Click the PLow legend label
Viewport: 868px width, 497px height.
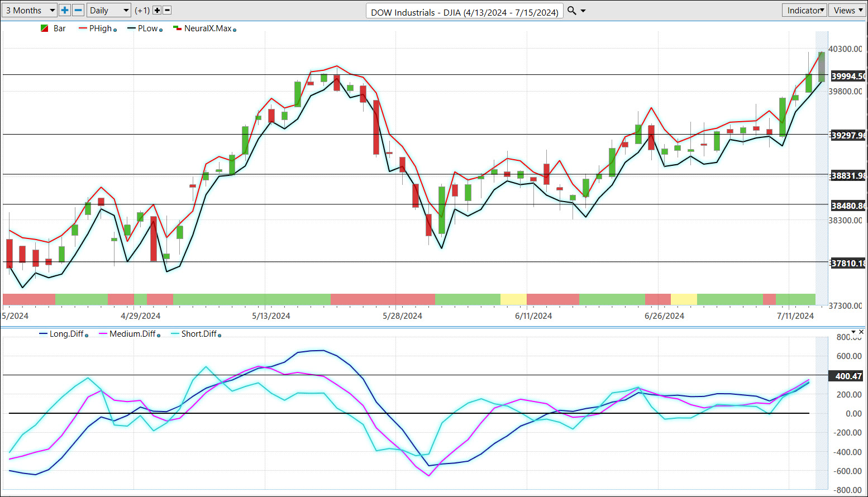(x=147, y=28)
